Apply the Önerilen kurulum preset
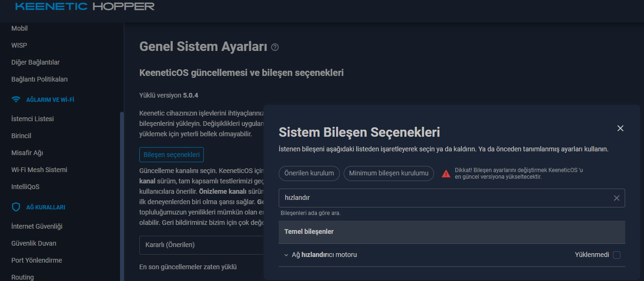 coord(309,173)
